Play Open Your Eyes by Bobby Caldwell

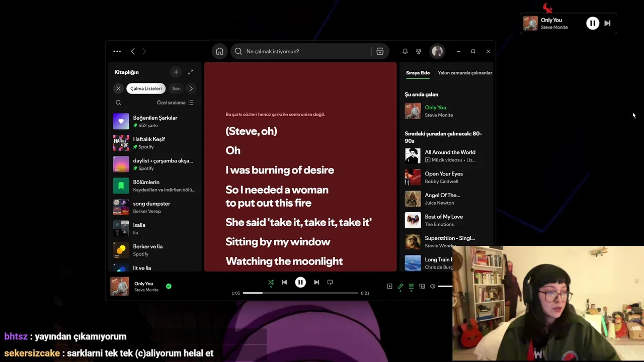coord(447,177)
